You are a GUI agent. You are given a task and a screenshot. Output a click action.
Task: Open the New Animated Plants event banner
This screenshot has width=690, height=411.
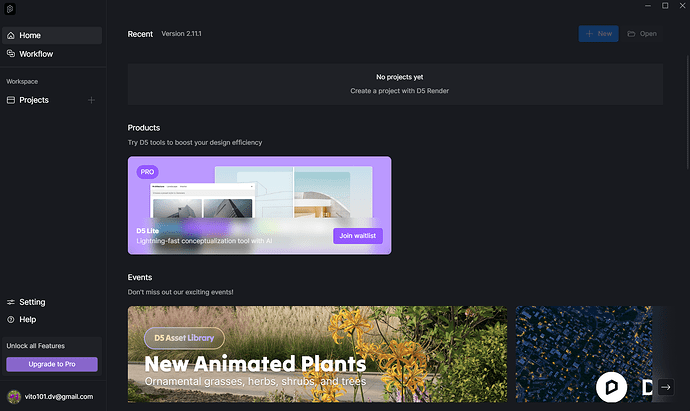point(317,355)
